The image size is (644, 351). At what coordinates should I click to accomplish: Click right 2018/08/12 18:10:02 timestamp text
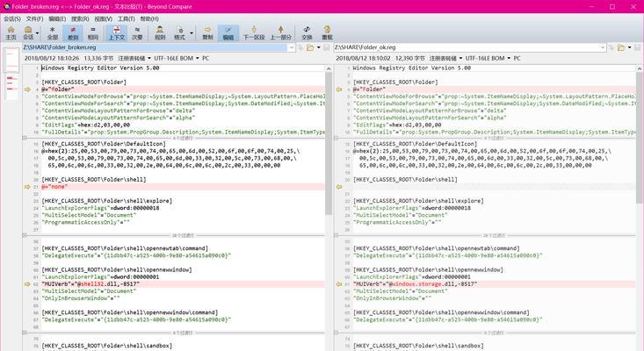pos(363,58)
